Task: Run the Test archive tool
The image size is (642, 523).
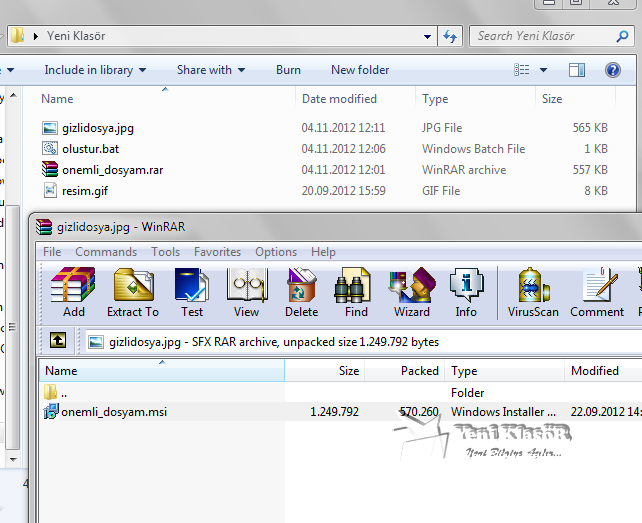Action: tap(191, 292)
